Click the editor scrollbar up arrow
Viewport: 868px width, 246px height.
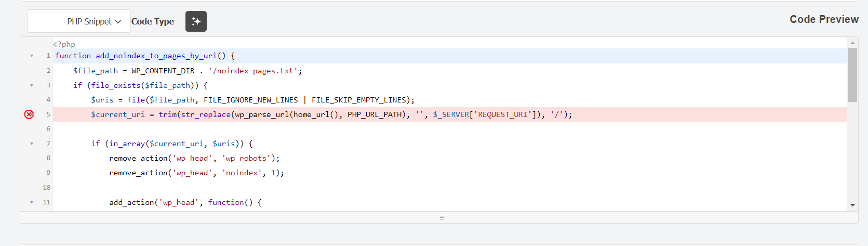tap(852, 43)
